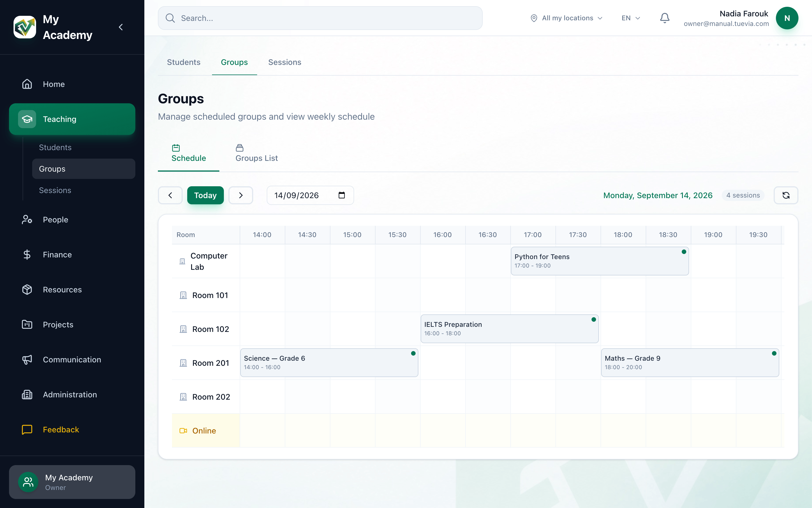Open the Science — Grade 6 session

[x=329, y=363]
